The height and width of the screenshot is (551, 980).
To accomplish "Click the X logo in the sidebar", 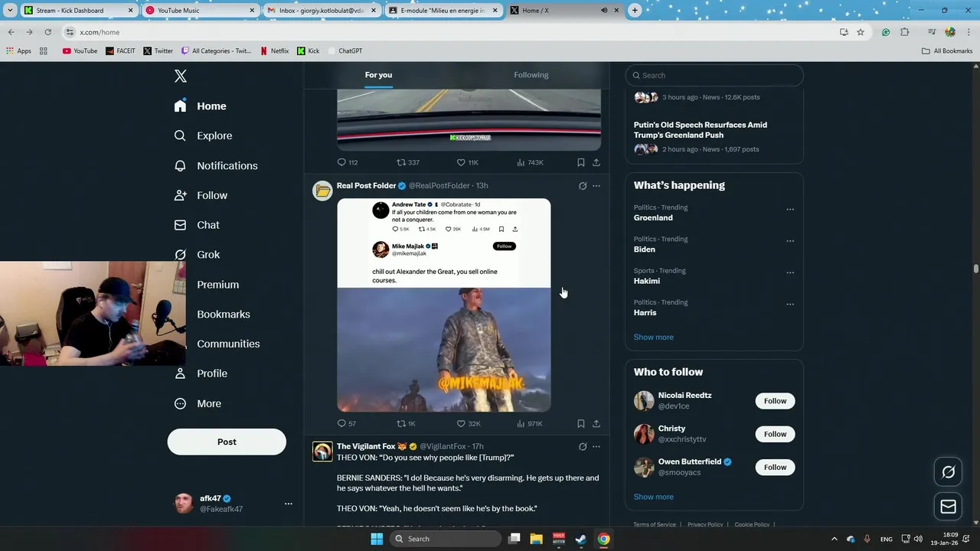I will tap(180, 76).
